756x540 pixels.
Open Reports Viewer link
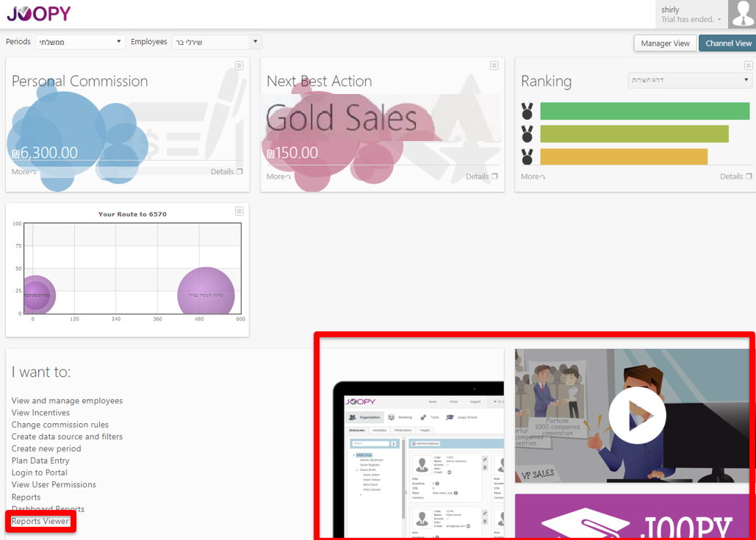point(40,522)
